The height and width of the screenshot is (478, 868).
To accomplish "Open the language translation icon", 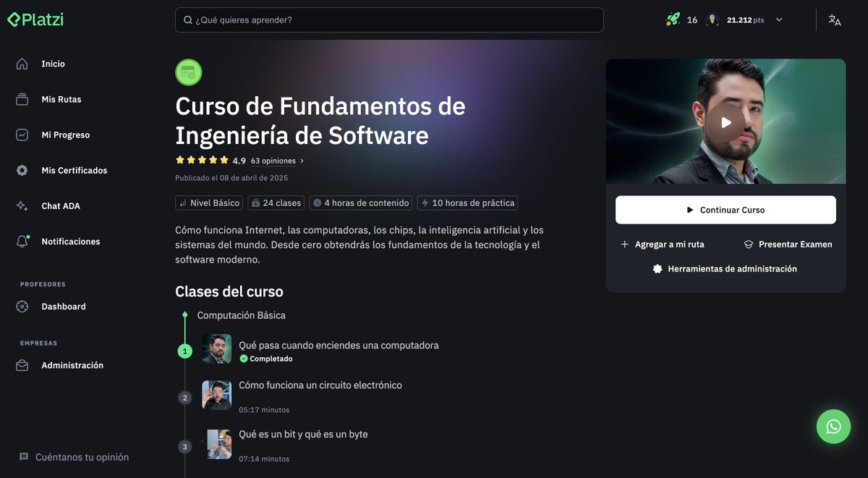I will (835, 20).
